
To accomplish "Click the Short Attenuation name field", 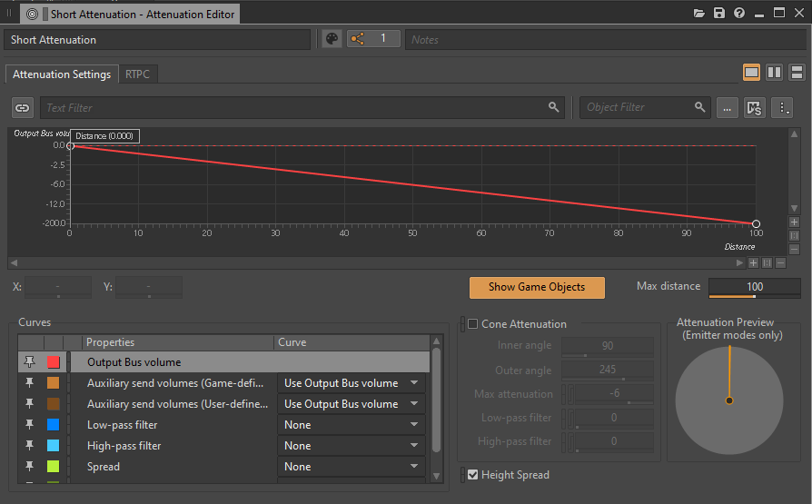I will coord(157,39).
